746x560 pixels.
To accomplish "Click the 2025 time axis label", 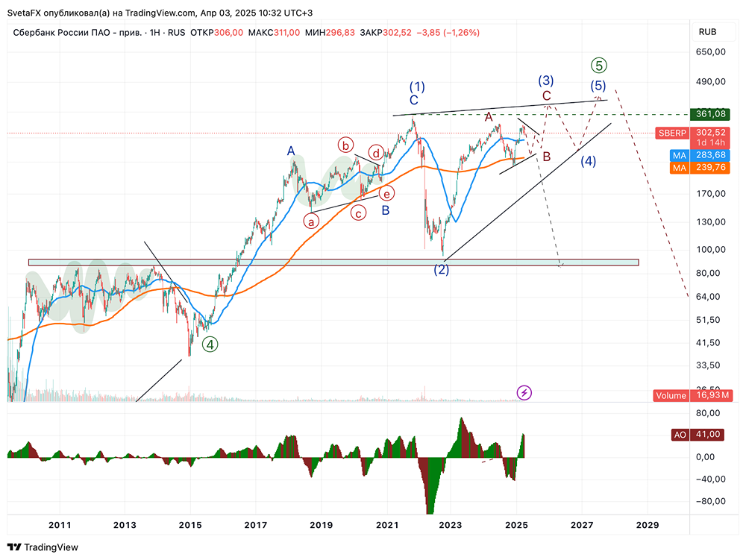I will (x=516, y=525).
